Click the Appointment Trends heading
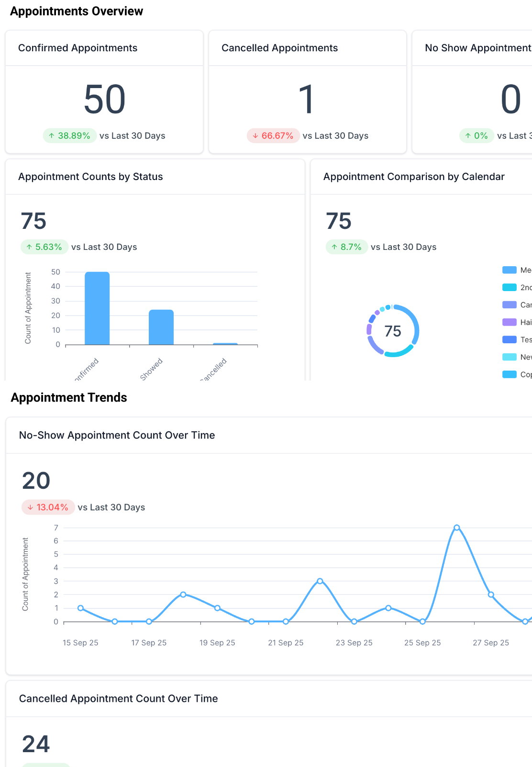Screen dimensions: 532x767 [69, 397]
